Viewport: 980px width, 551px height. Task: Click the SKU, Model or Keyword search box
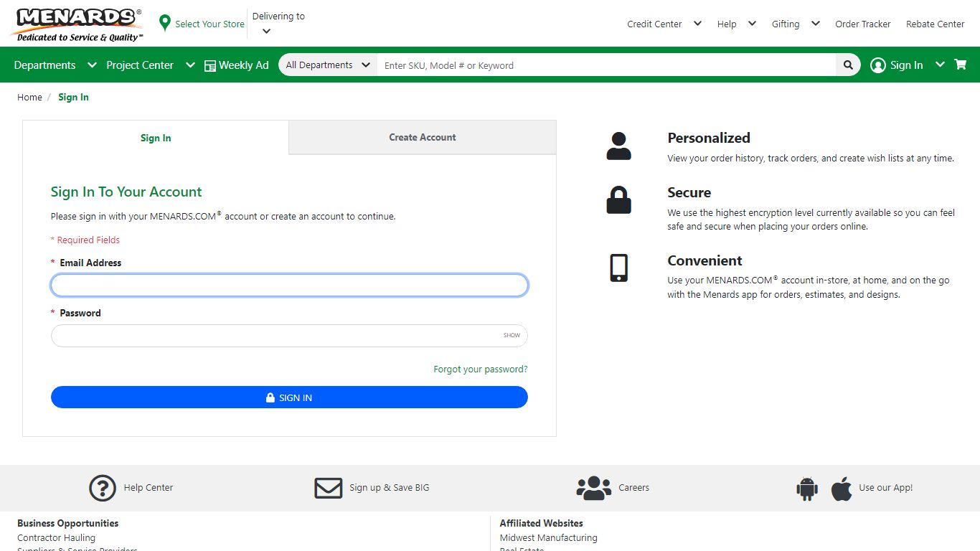(x=606, y=65)
